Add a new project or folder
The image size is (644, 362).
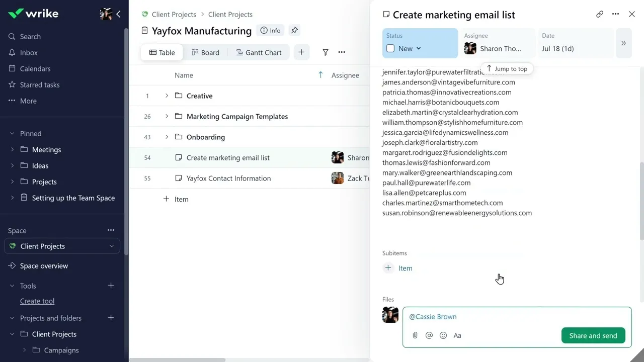pos(111,318)
